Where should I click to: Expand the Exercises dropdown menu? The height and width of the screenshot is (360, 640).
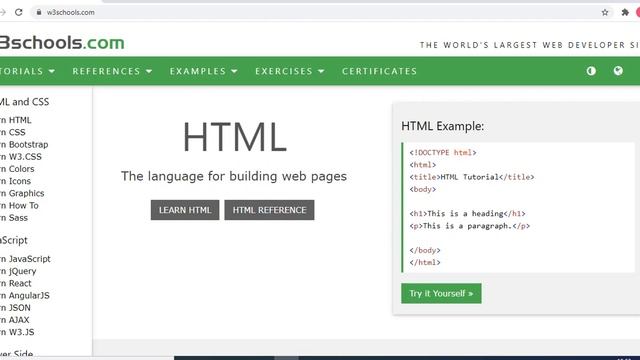(x=290, y=71)
